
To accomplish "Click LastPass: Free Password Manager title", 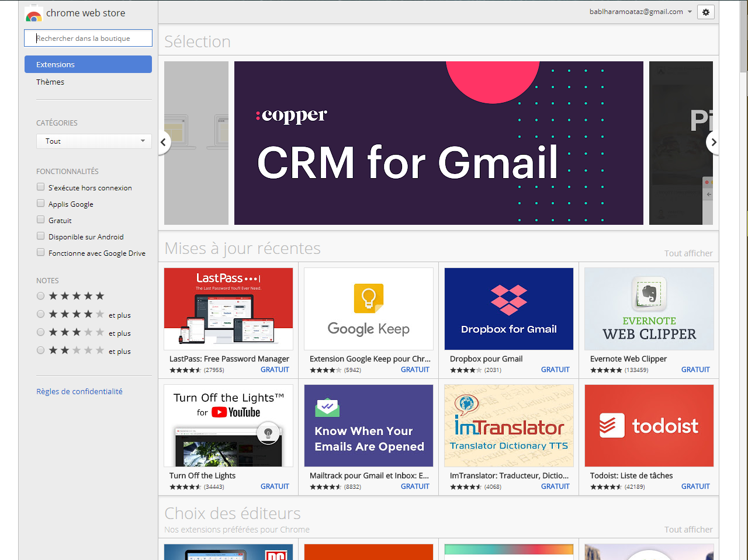I will [x=229, y=359].
